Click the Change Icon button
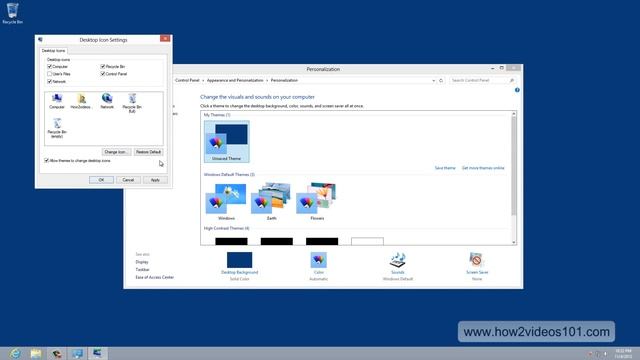Viewport: 640px width, 360px height. 116,152
